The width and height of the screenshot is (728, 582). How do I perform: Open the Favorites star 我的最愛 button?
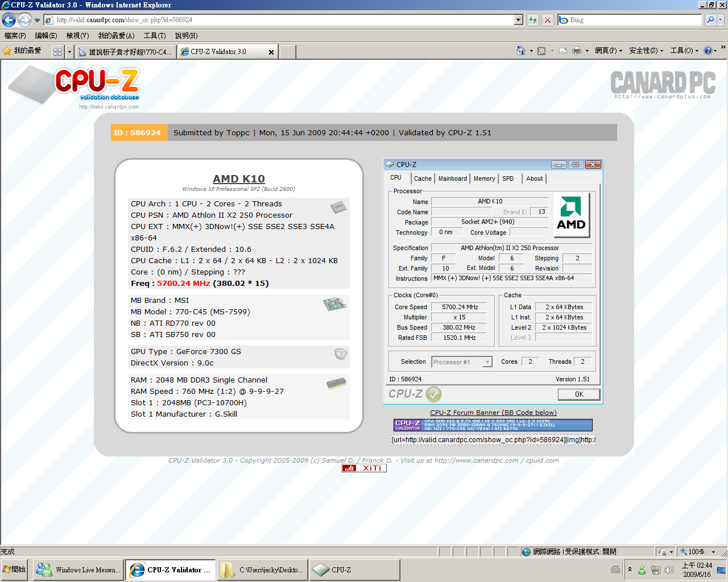[22, 51]
